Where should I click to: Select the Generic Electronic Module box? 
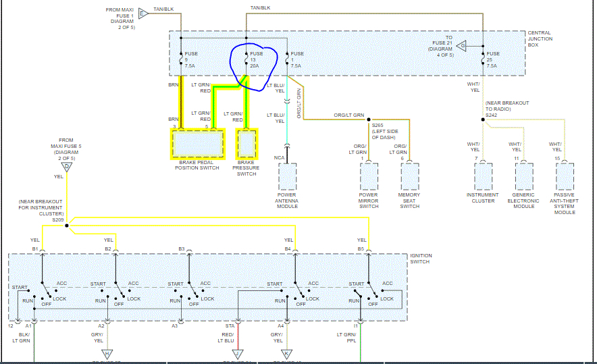coord(524,176)
